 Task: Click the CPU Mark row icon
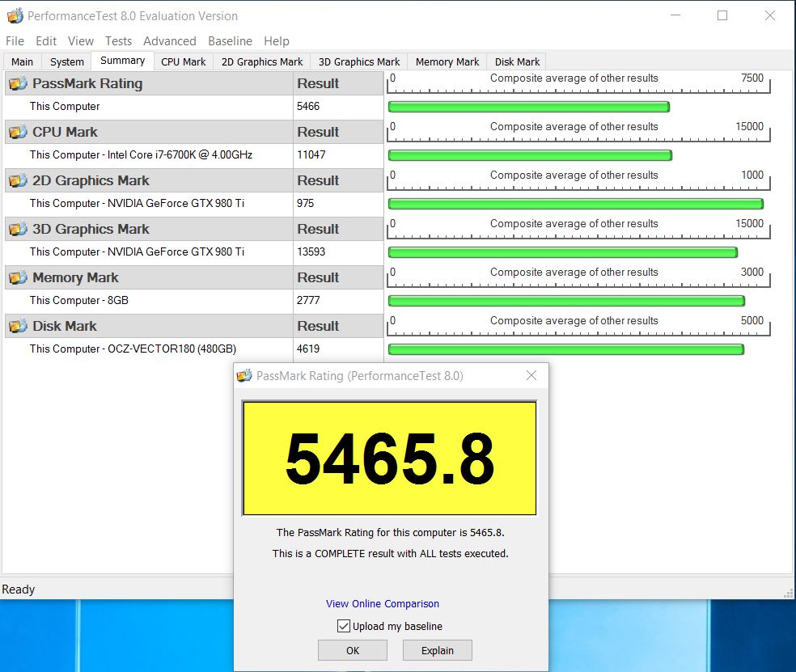click(x=18, y=133)
